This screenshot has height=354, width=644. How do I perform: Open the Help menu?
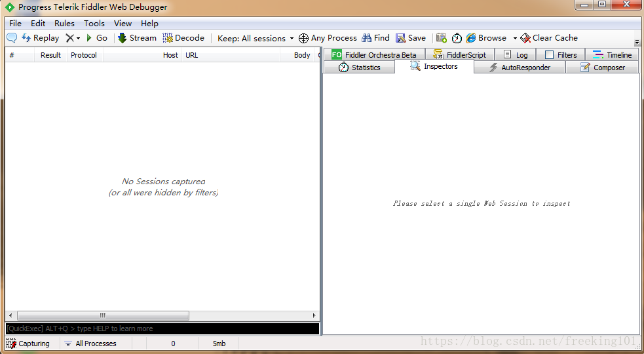pyautogui.click(x=149, y=24)
